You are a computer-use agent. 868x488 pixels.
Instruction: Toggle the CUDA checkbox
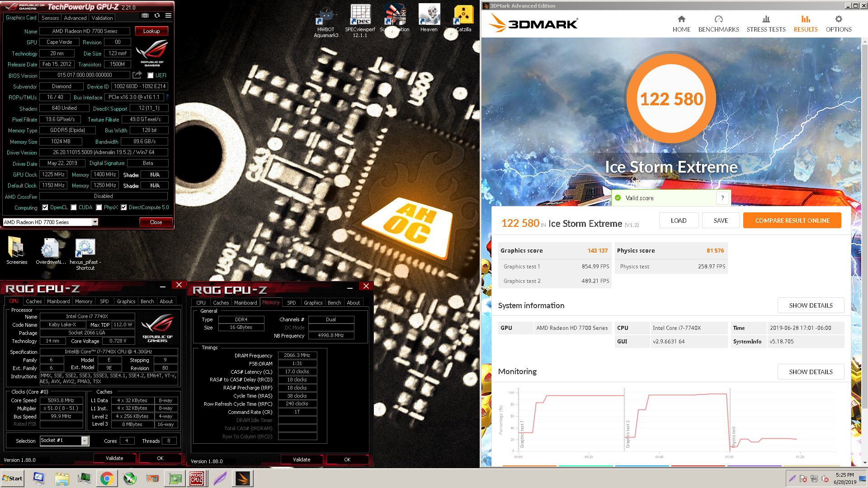[x=74, y=207]
